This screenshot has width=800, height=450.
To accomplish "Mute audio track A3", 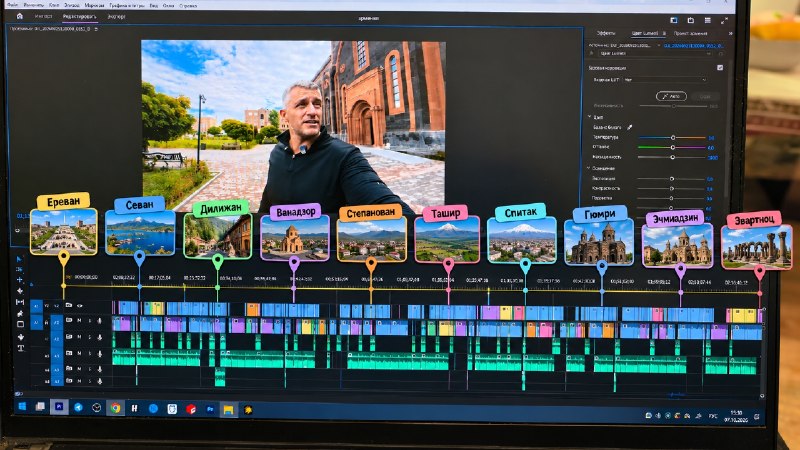I will pos(80,353).
